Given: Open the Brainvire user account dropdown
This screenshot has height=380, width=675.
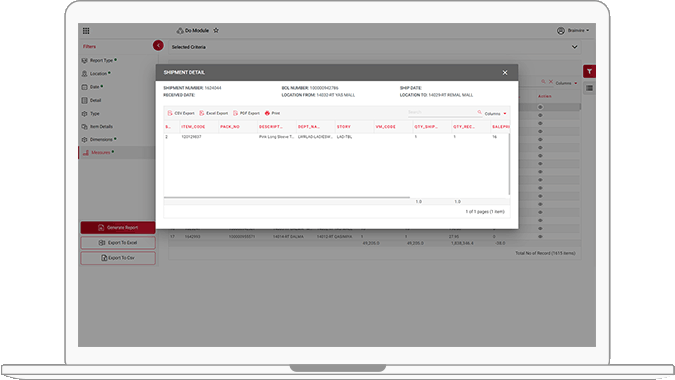Looking at the screenshot, I should (573, 31).
